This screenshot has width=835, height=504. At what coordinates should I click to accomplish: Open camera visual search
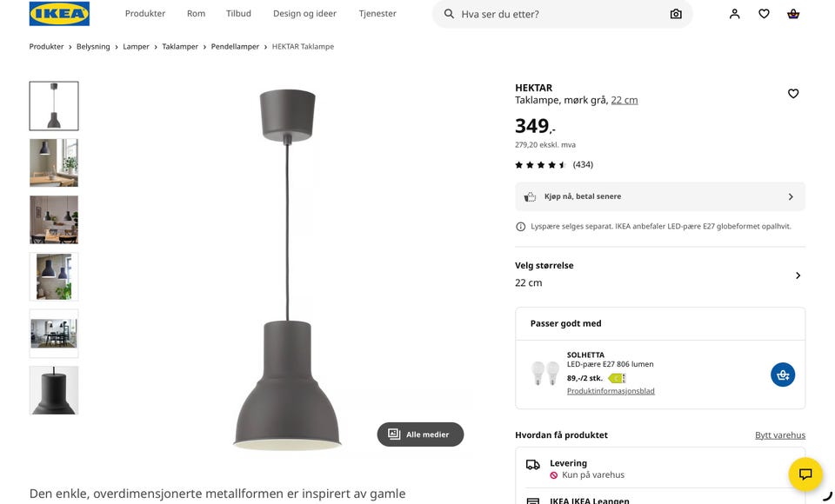pyautogui.click(x=676, y=14)
